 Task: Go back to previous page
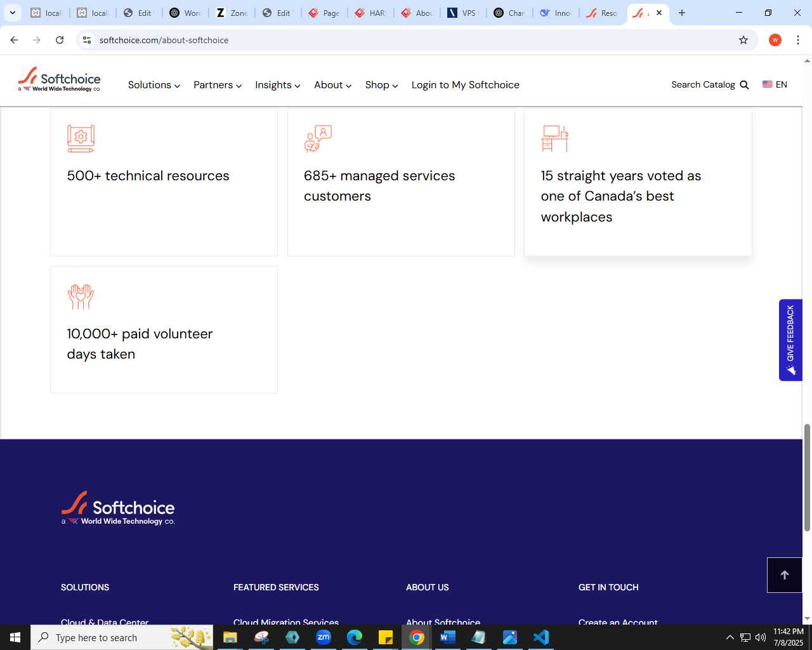click(x=14, y=40)
